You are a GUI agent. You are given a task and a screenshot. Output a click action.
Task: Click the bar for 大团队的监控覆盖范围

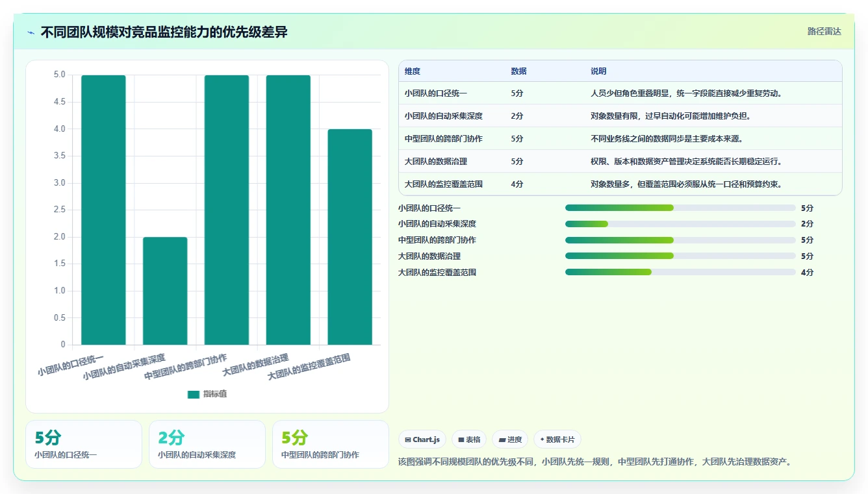tap(350, 237)
